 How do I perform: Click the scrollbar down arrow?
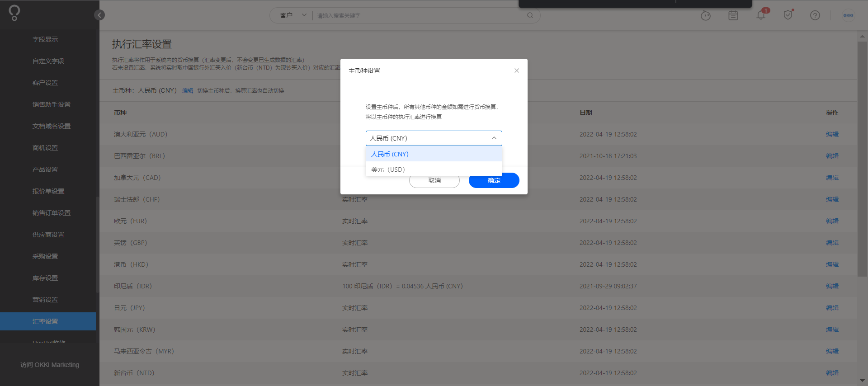coord(862,381)
